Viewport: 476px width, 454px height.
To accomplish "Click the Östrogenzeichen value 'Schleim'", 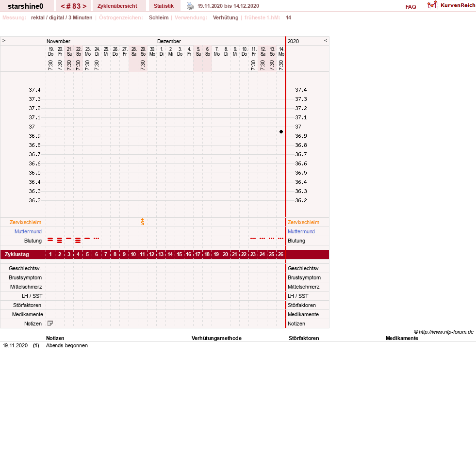I will tap(159, 17).
